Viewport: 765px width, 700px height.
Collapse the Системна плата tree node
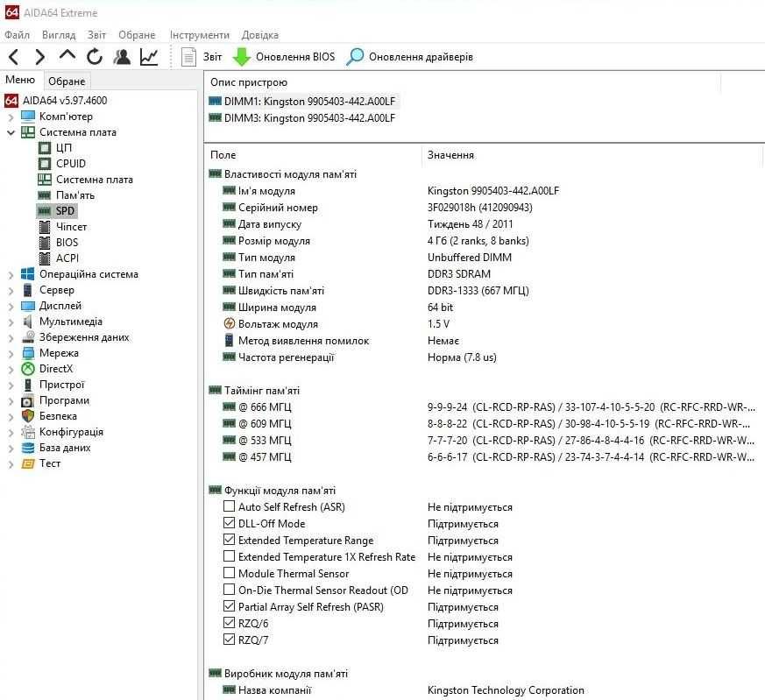(x=11, y=132)
